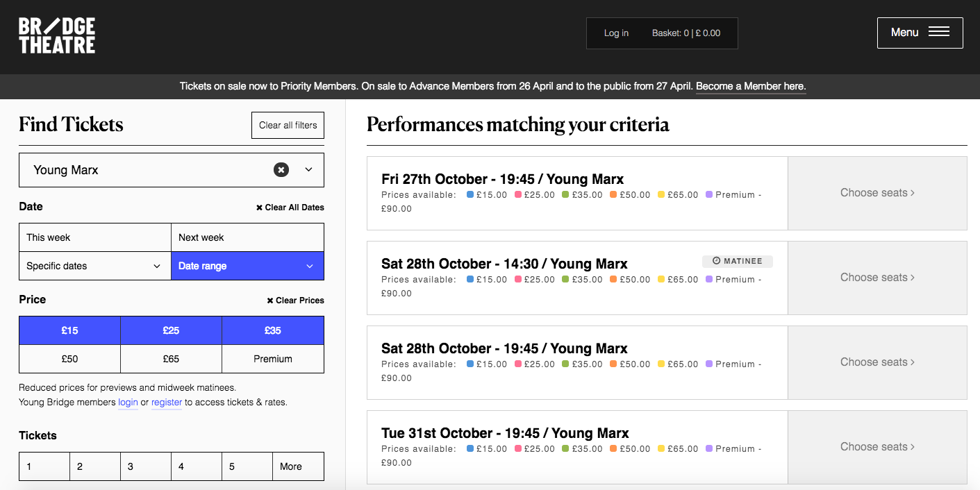Image resolution: width=980 pixels, height=490 pixels.
Task: Choose seats for Sat 28th October 19:45
Action: (877, 362)
